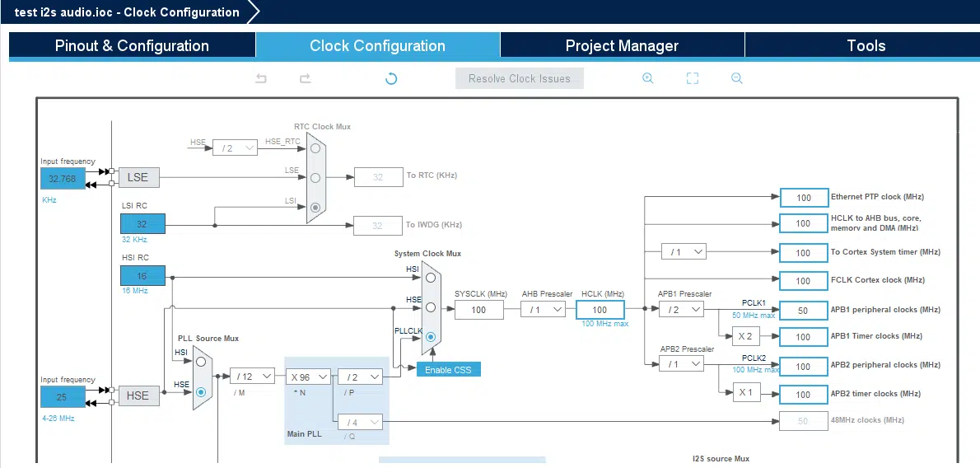Select LSI in RTC Clock Mux
Screen dimensions: 980x468
coord(315,207)
